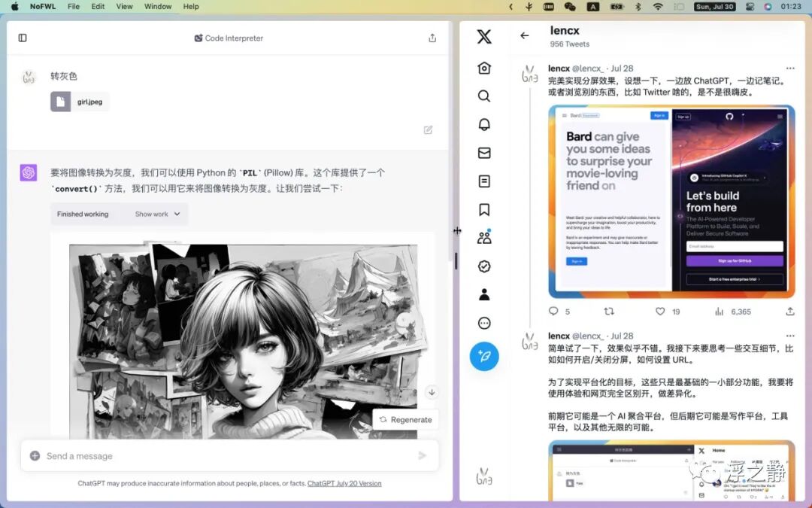Click the X logo in Twitter sidebar

click(x=484, y=36)
